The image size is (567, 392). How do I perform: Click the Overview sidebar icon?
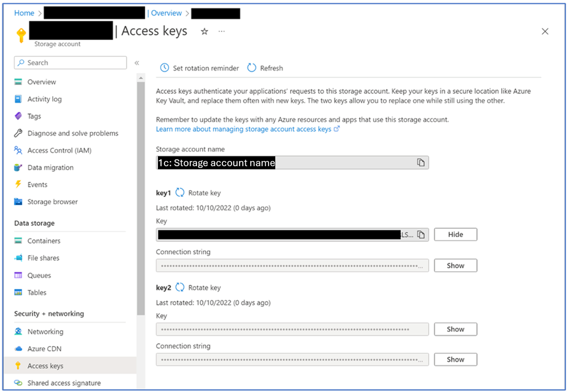pyautogui.click(x=18, y=82)
